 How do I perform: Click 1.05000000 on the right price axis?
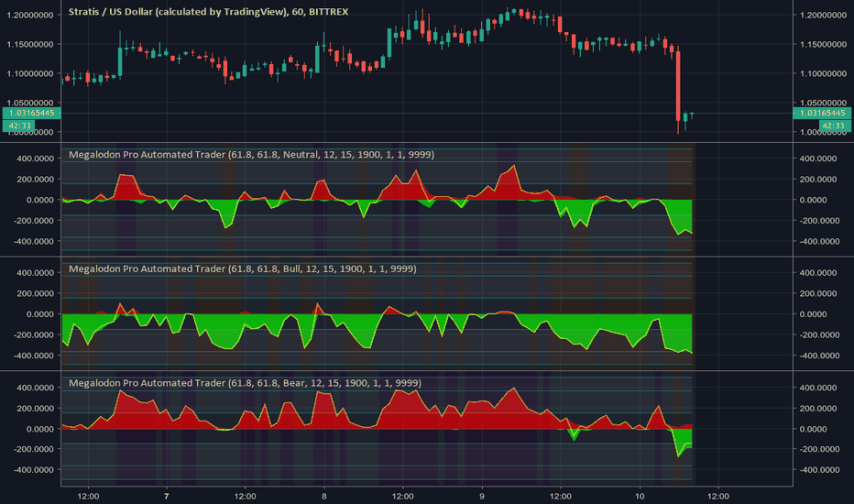point(823,103)
